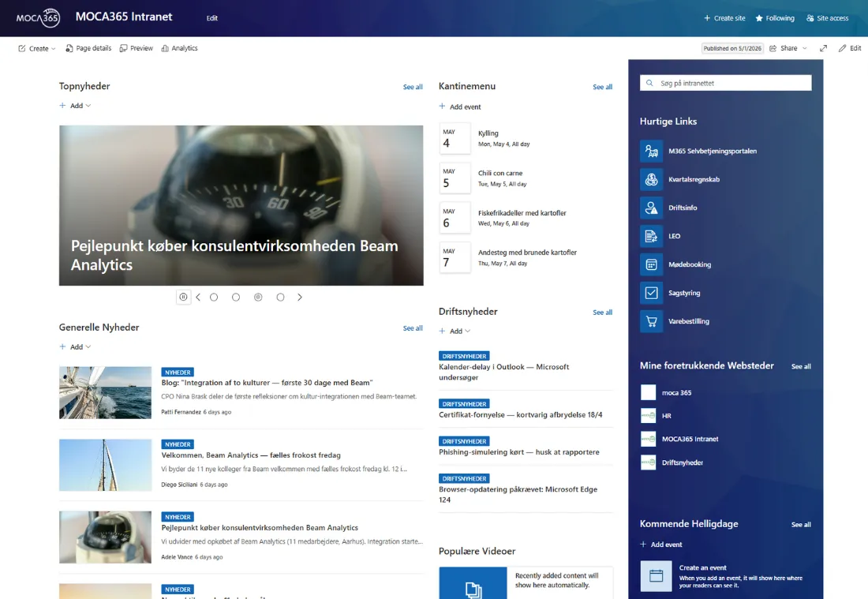The image size is (868, 599).
Task: Open the Mødebooking calendar icon
Action: (651, 264)
